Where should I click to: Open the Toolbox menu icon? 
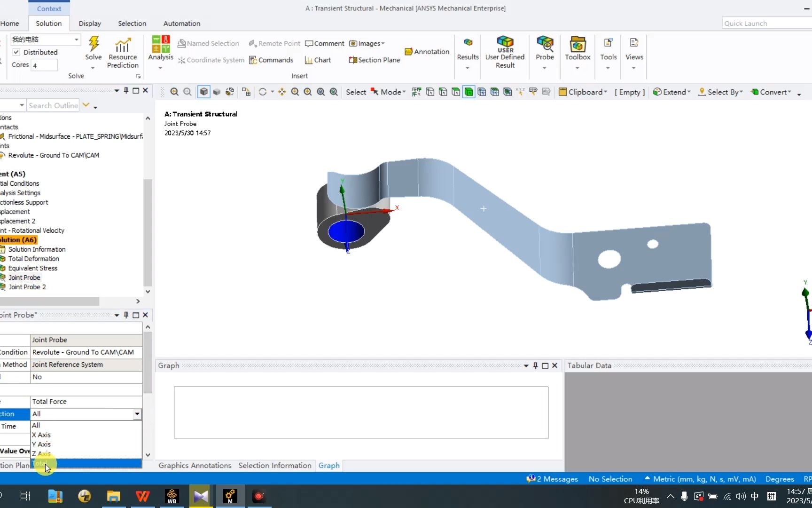(x=578, y=43)
